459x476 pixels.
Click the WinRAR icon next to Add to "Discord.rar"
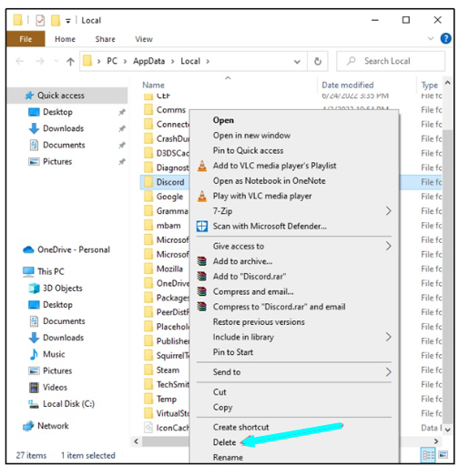(202, 277)
